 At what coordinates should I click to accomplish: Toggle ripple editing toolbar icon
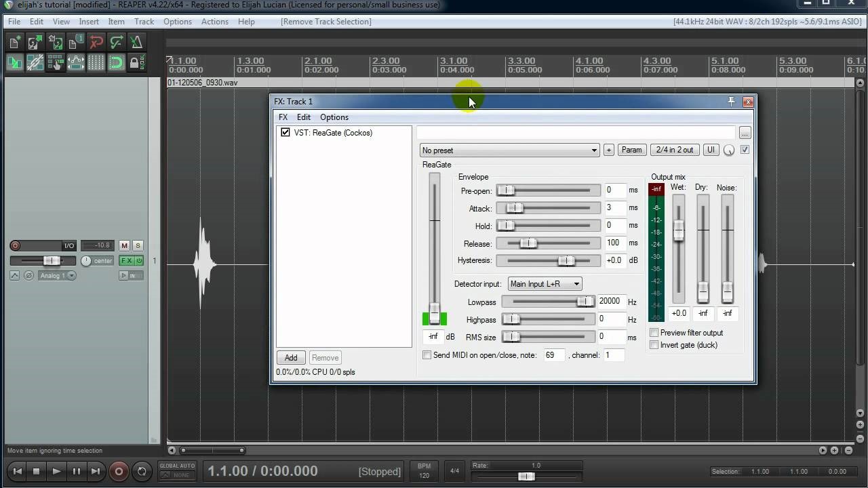(56, 63)
